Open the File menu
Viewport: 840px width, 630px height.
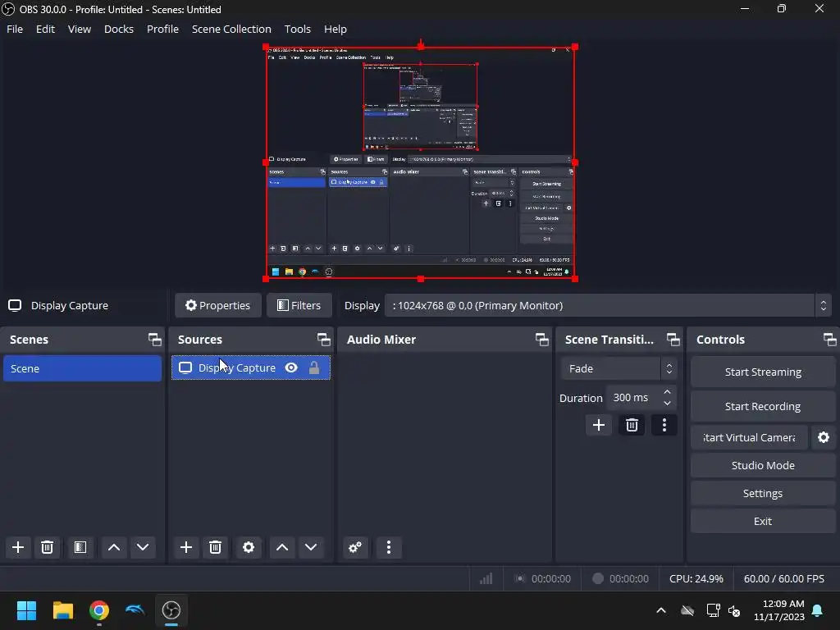15,29
